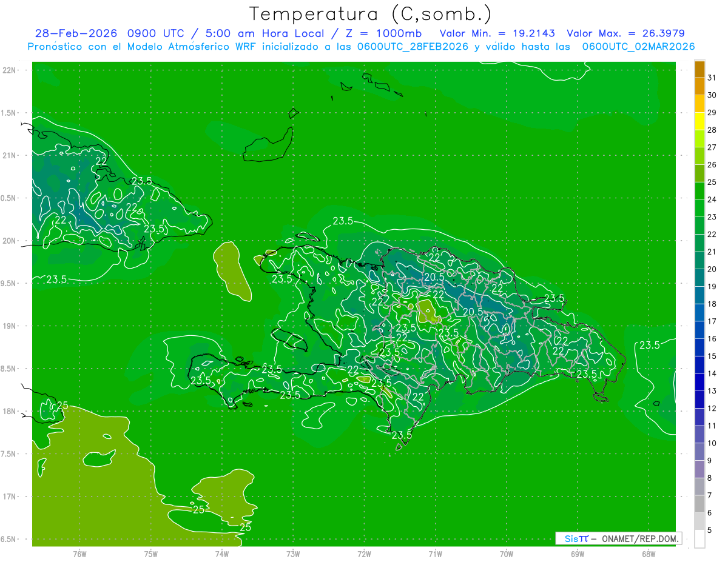The image size is (728, 562).
Task: Click the '70W' longitude axis label
Action: [507, 555]
